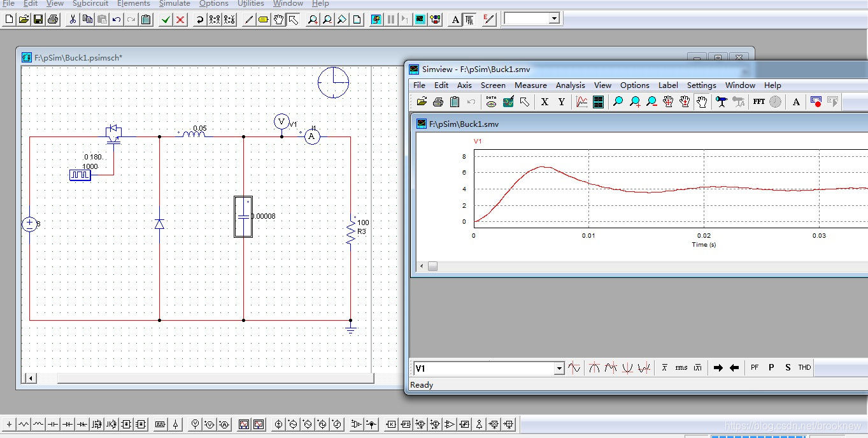The width and height of the screenshot is (868, 438).
Task: Click the ground element icon in bottom element bar
Action: coord(9,424)
